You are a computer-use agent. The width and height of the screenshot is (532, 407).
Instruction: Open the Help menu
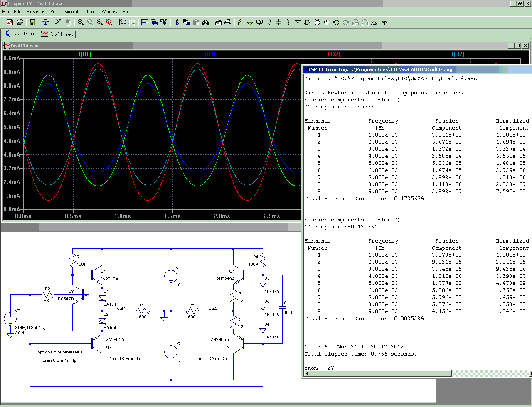127,12
